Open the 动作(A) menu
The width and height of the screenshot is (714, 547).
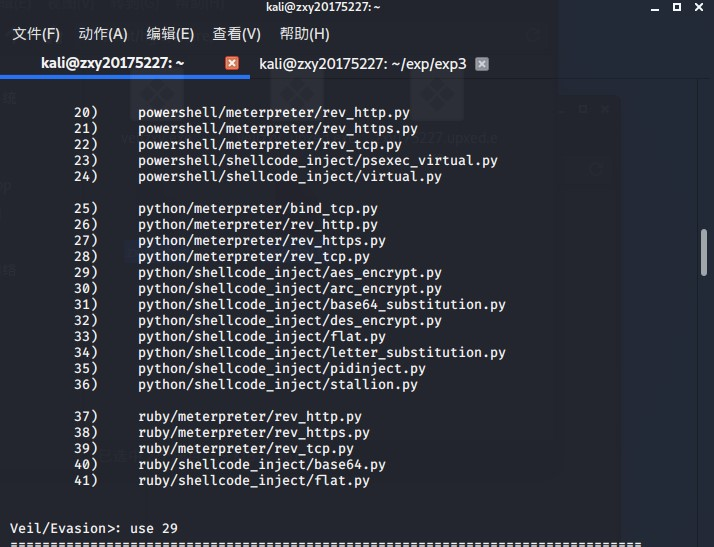point(103,34)
